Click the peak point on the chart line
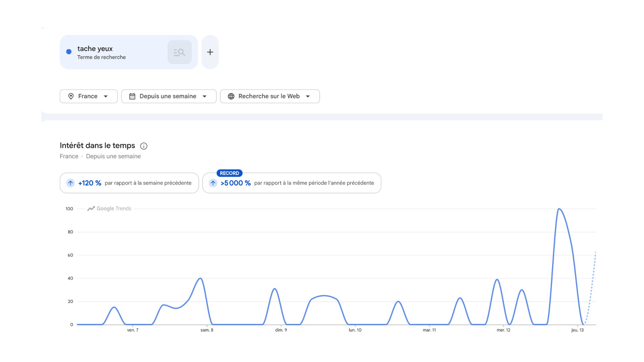Image resolution: width=644 pixels, height=362 pixels. (x=559, y=209)
